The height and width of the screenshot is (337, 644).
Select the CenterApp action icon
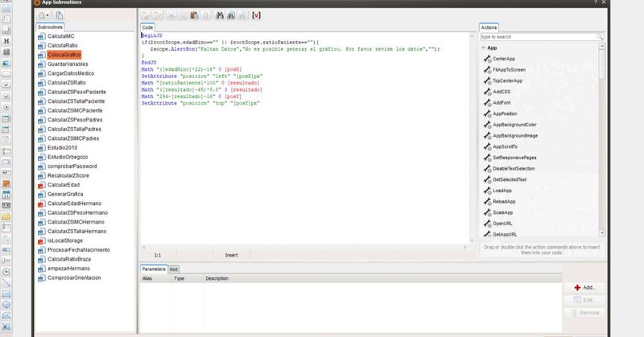point(488,59)
